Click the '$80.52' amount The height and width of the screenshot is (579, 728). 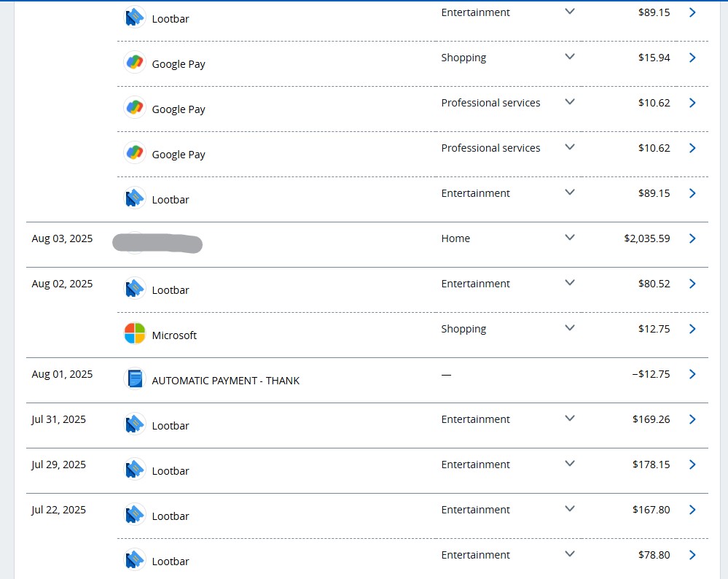[x=654, y=284]
